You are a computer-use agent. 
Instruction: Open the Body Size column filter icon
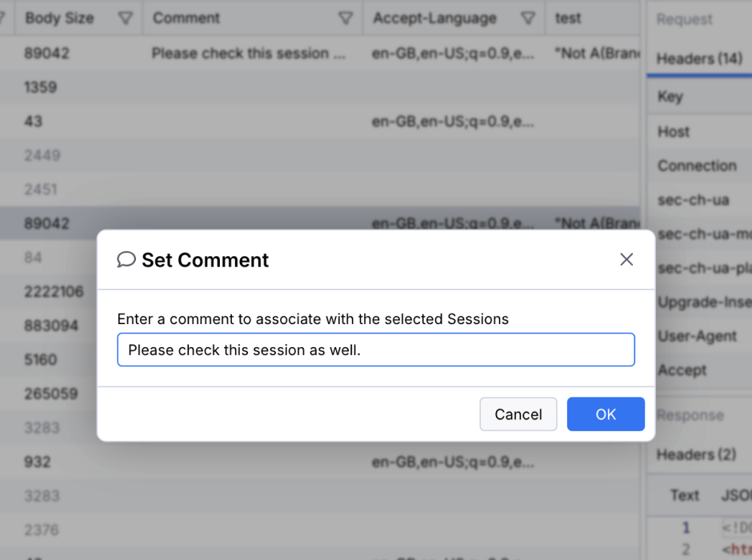click(x=125, y=18)
